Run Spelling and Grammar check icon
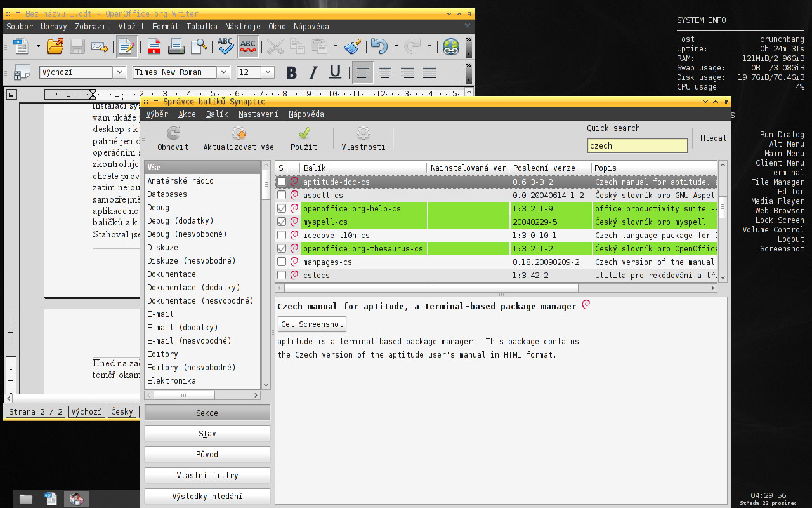 point(225,46)
